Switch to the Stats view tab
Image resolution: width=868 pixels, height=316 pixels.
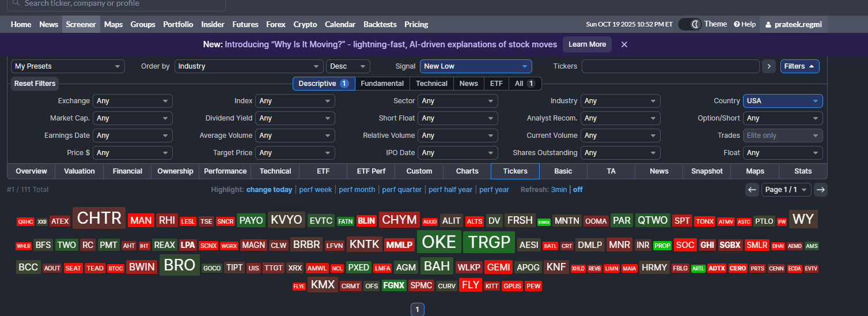(x=803, y=171)
